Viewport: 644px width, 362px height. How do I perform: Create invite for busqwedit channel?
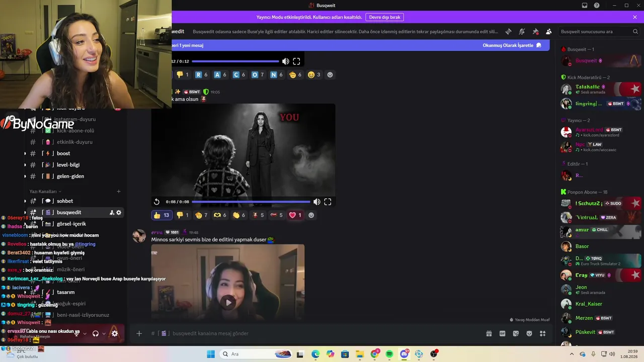point(112,213)
